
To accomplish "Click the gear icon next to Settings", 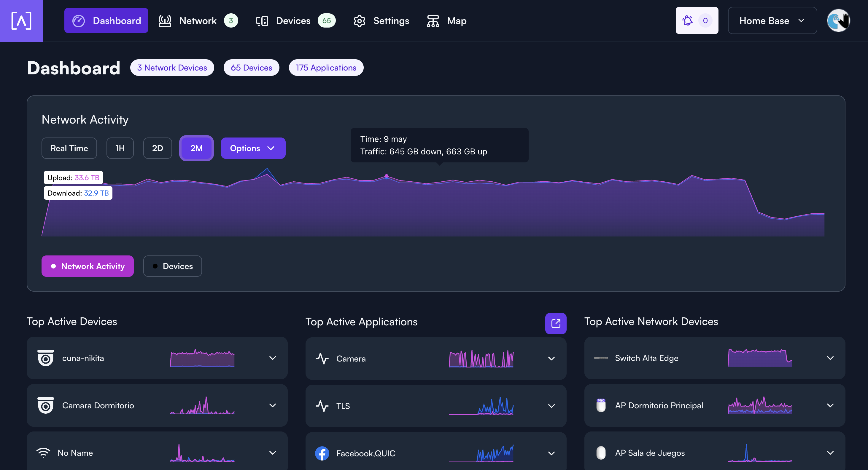I will pos(360,21).
